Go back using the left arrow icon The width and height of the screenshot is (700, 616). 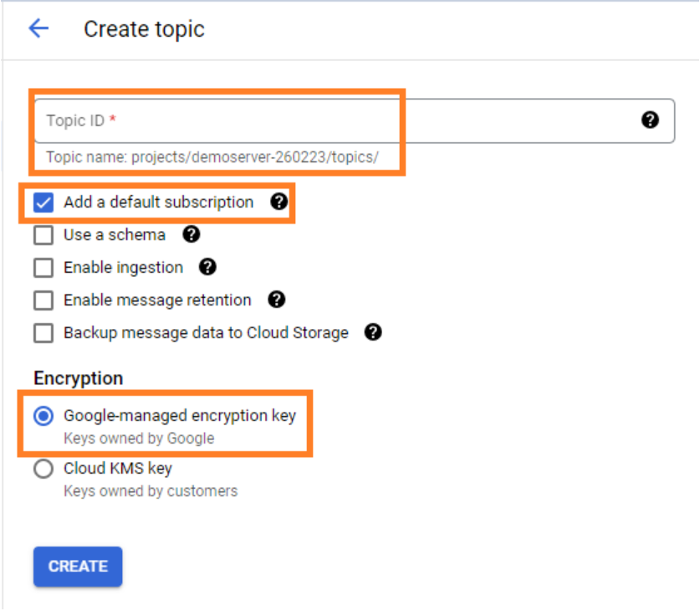pos(38,28)
